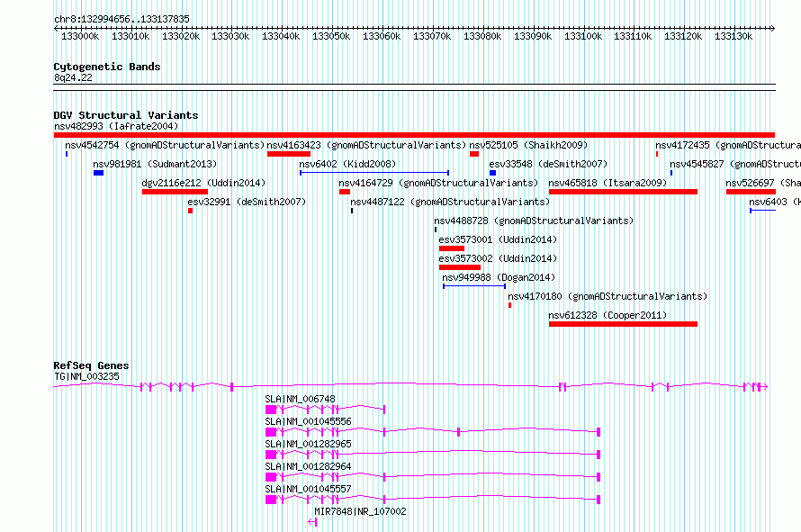Open nsv4164729 gnomAD variant label
Viewport: 801px width, 532px height.
pyautogui.click(x=438, y=183)
